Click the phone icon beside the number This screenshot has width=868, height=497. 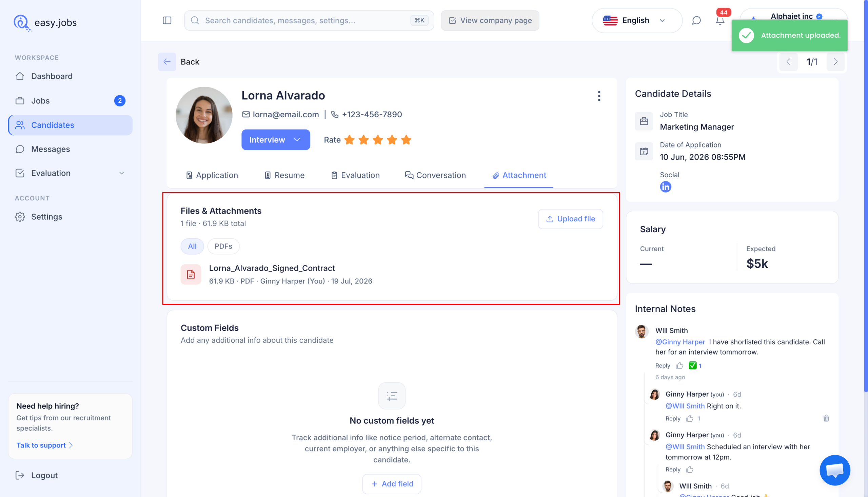[335, 114]
